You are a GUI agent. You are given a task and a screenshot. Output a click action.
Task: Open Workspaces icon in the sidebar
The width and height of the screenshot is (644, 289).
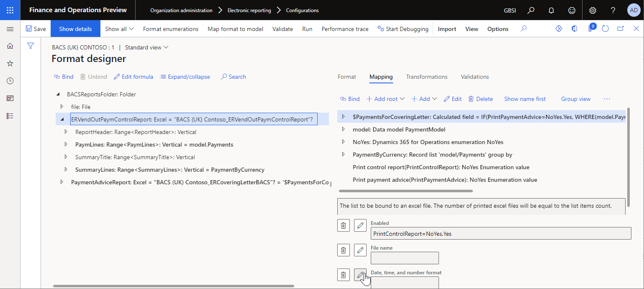coord(10,98)
